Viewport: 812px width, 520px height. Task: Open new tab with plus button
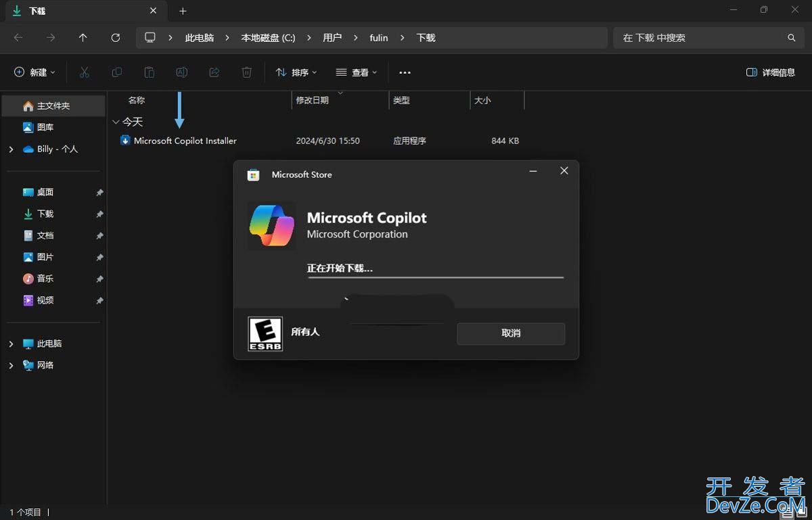click(x=183, y=11)
